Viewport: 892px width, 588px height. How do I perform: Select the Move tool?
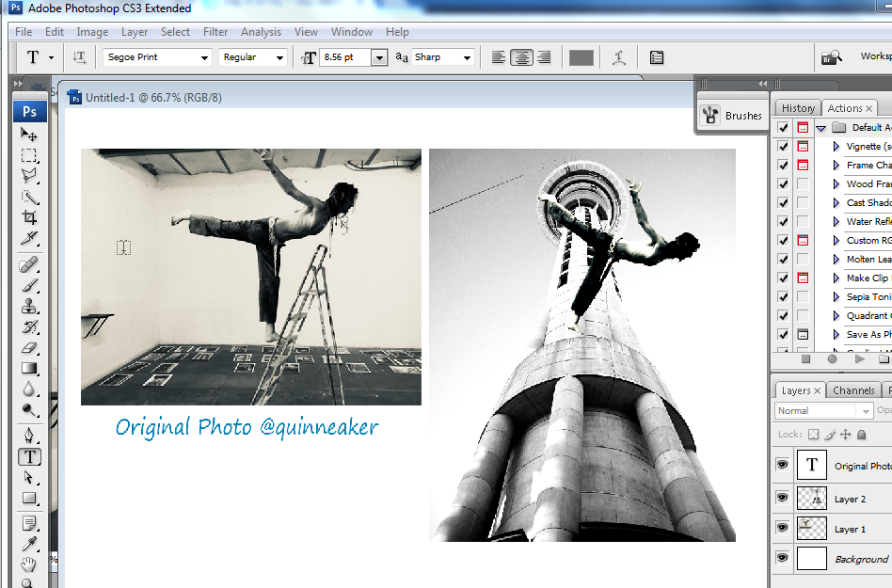28,135
